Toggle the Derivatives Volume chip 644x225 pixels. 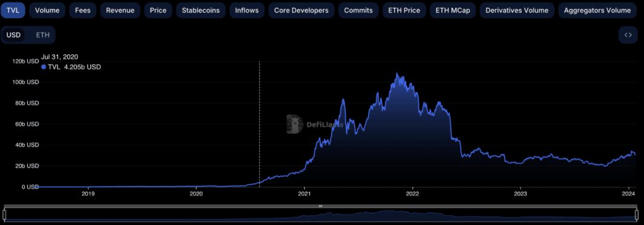[x=517, y=10]
